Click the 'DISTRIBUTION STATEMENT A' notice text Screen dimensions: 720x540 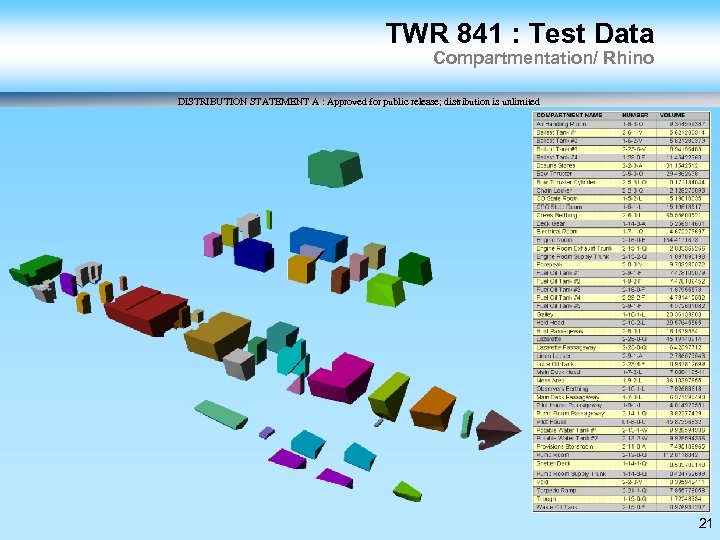359,101
